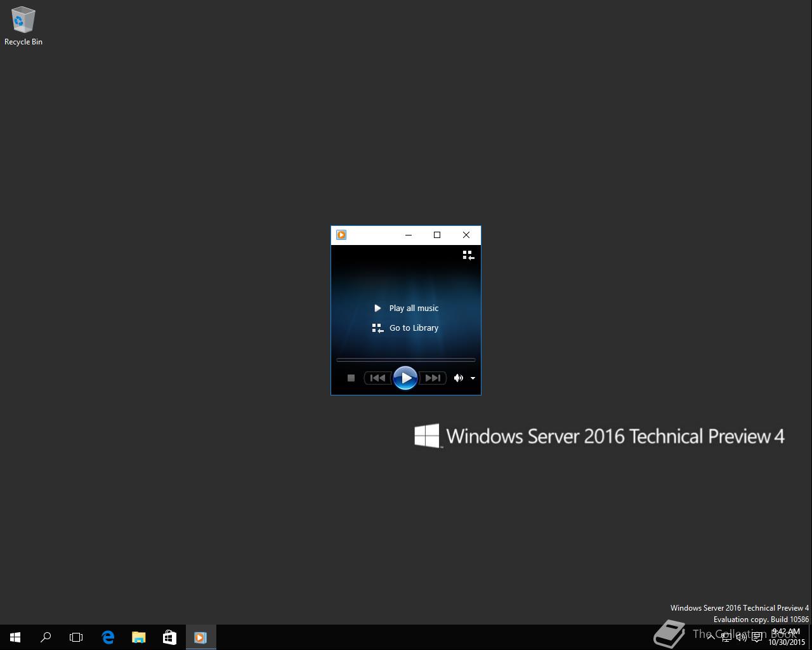Switch to Library icon at top right
Screen dimensions: 812x650
pos(468,255)
